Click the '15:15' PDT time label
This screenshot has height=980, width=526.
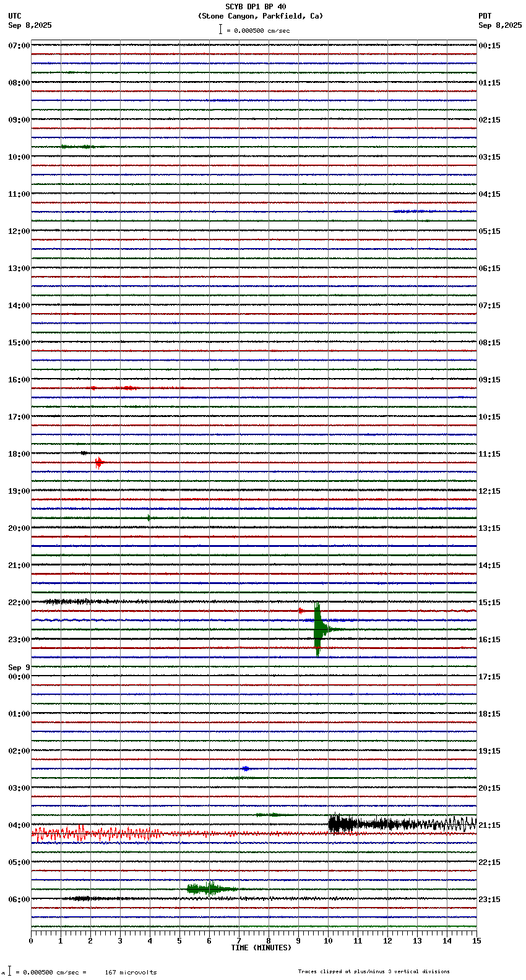(x=489, y=603)
